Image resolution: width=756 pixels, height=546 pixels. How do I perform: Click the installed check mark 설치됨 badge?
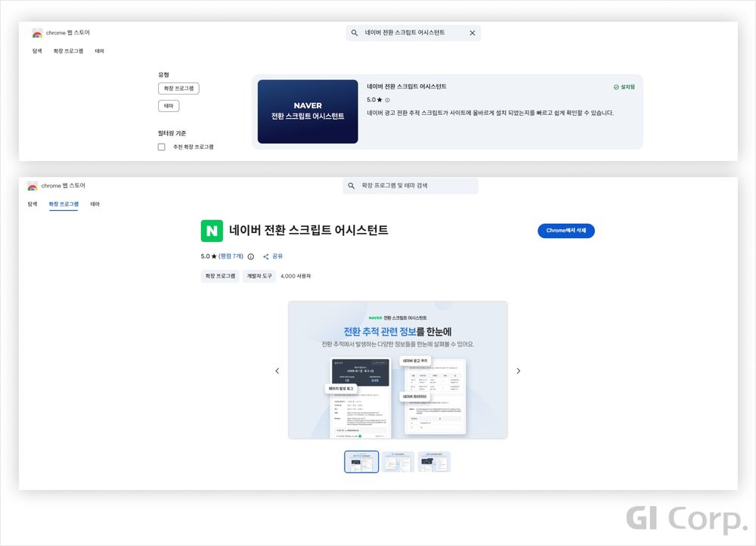click(624, 87)
